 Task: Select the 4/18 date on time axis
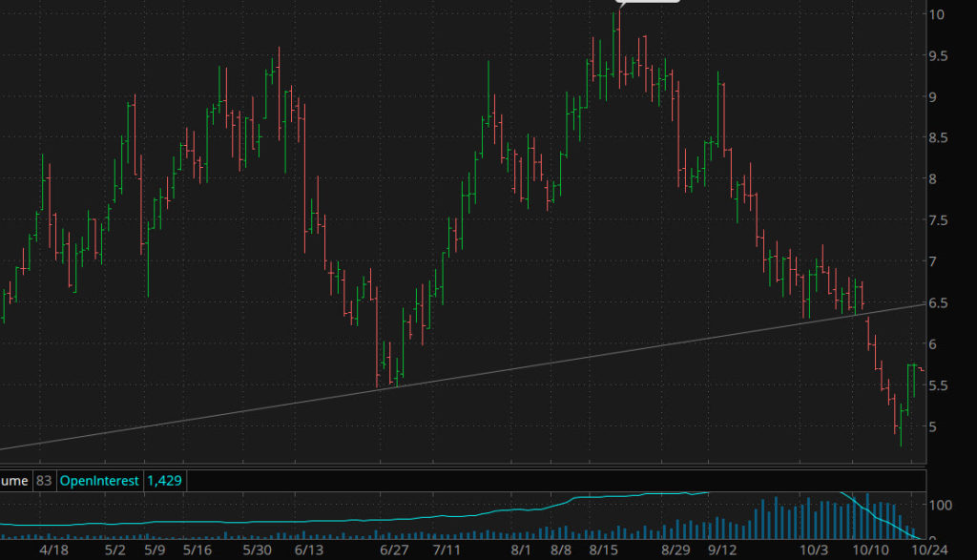pyautogui.click(x=54, y=550)
